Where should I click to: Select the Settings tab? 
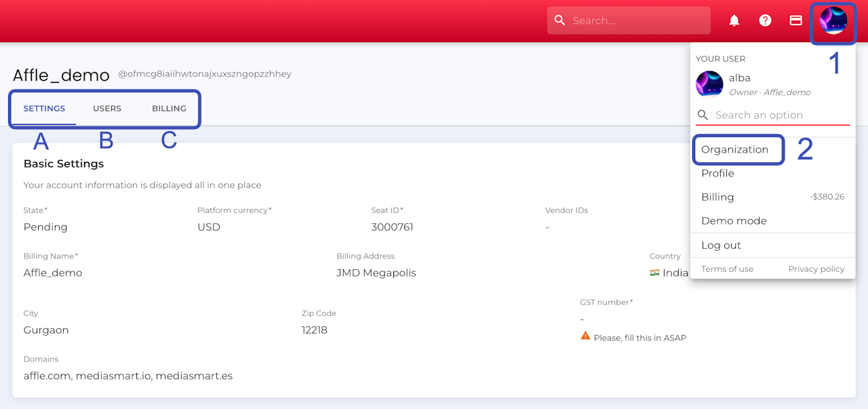coord(44,109)
